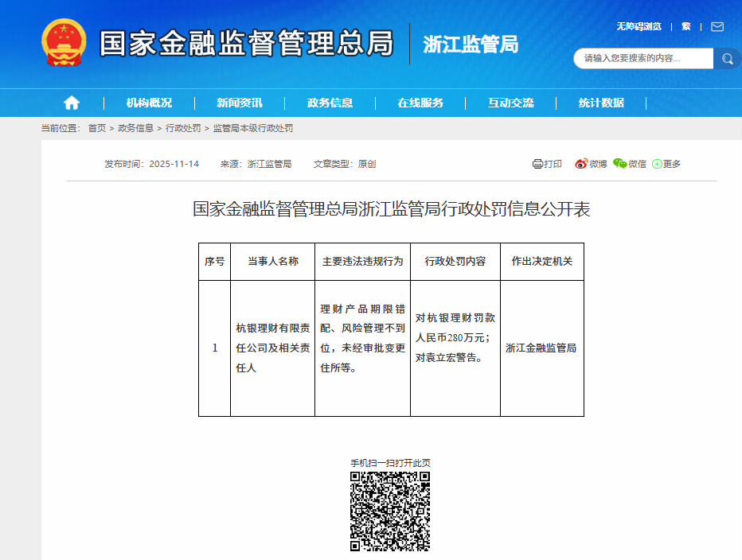Click the 作出决定机关 table header
Screen dimensions: 742x560
[542, 262]
